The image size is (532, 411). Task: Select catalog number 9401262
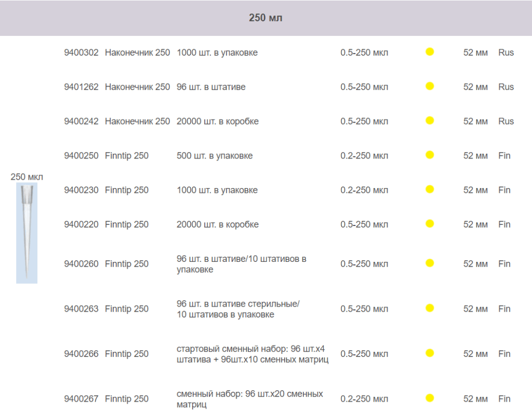click(x=81, y=87)
